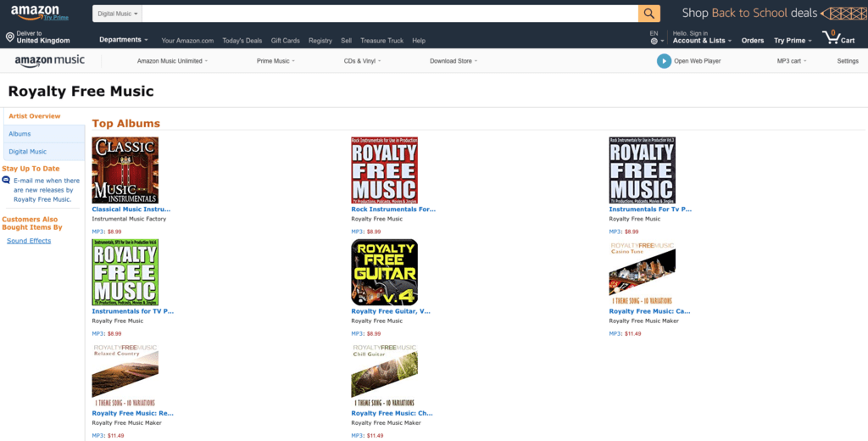Screen dimensions: 868x441
Task: Select the Digital Music sidebar tab
Action: click(x=44, y=151)
